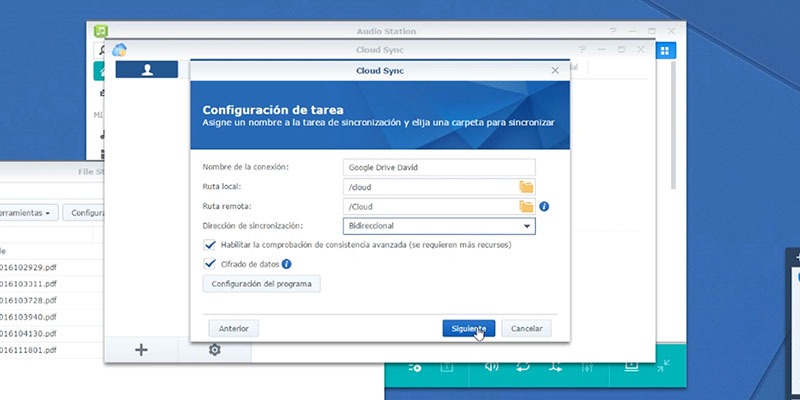This screenshot has width=800, height=400.
Task: Click Configuración button in File Station
Action: pyautogui.click(x=85, y=213)
